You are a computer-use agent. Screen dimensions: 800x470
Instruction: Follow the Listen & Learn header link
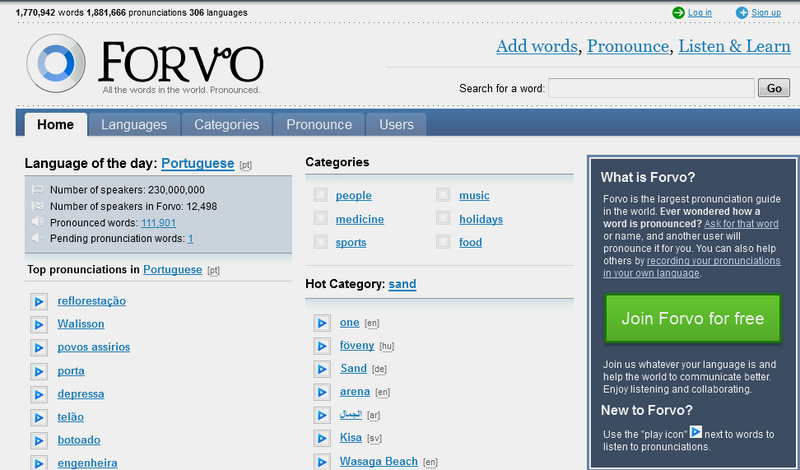tap(734, 46)
